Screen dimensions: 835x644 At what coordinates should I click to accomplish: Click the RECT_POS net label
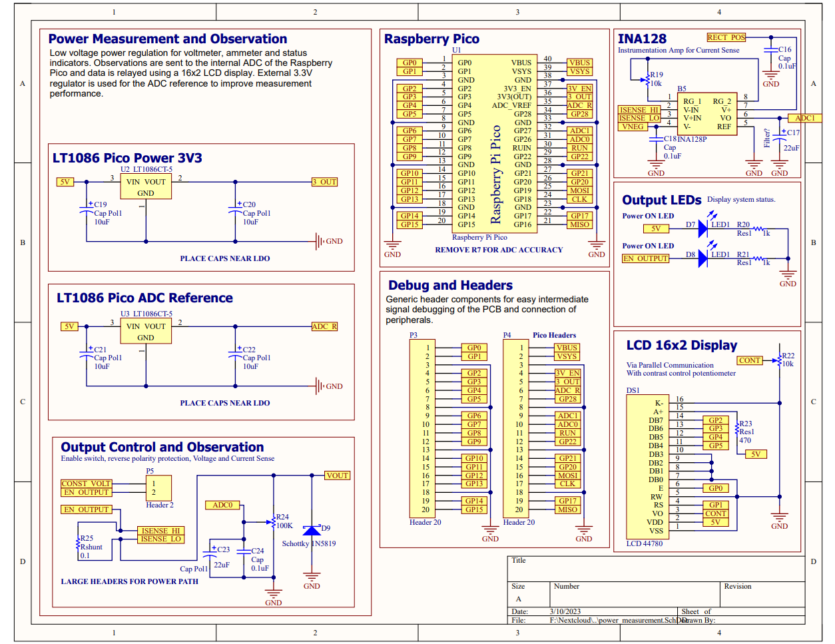coord(726,37)
